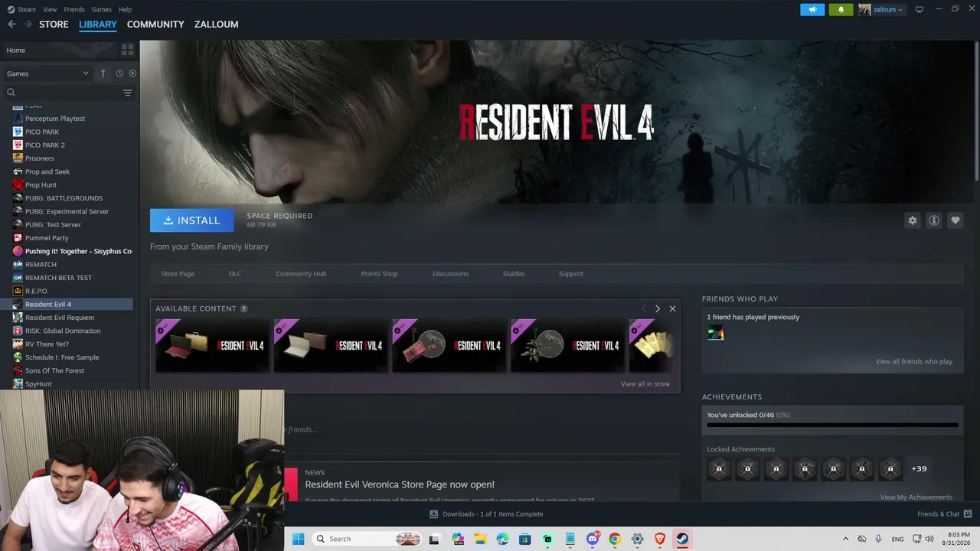The height and width of the screenshot is (551, 980).
Task: Click the sort arrow next to Games
Action: pyautogui.click(x=103, y=73)
